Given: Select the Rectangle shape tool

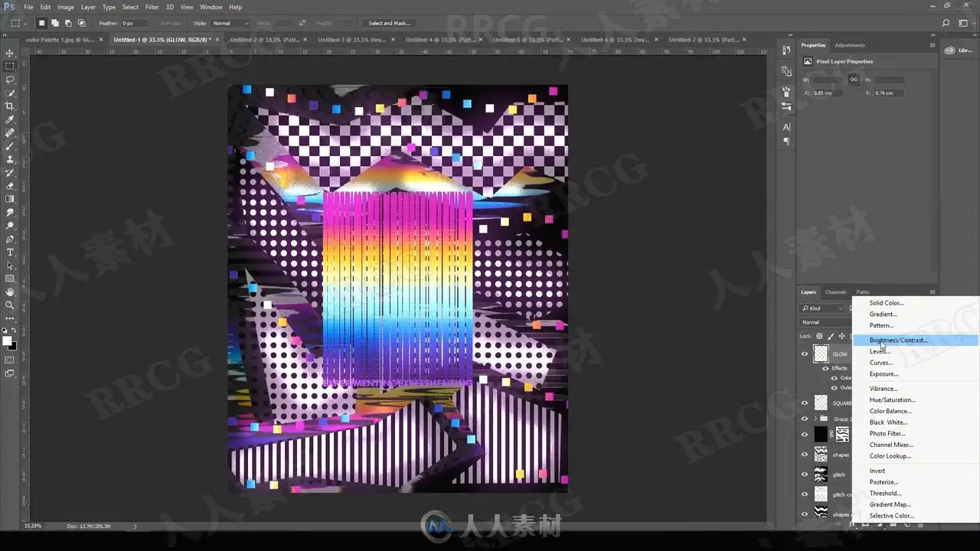Looking at the screenshot, I should click(10, 279).
